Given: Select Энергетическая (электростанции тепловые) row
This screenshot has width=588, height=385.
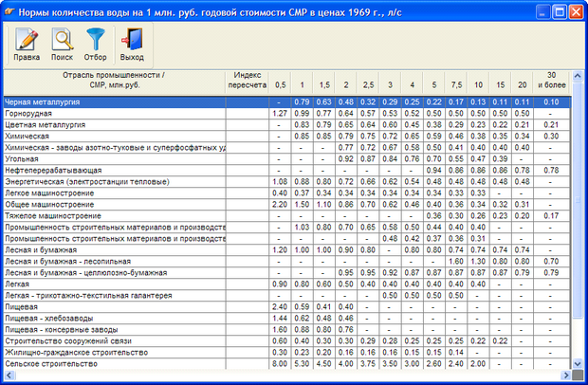Looking at the screenshot, I should 286,182.
